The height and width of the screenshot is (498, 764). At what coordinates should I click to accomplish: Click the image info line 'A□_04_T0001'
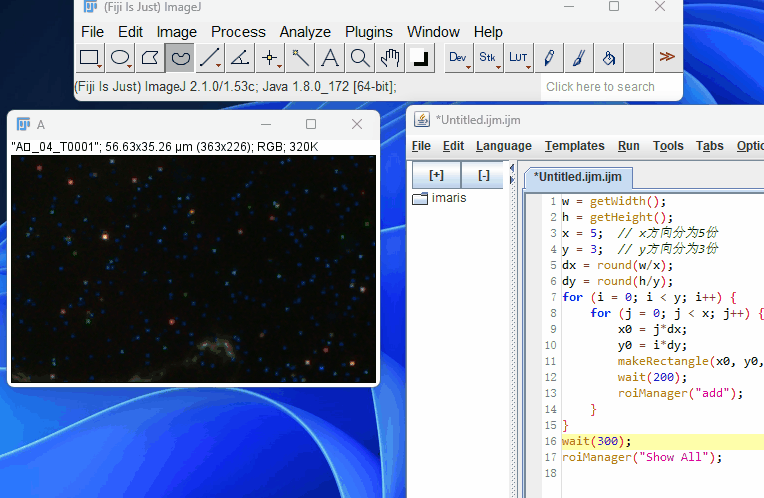(x=165, y=147)
